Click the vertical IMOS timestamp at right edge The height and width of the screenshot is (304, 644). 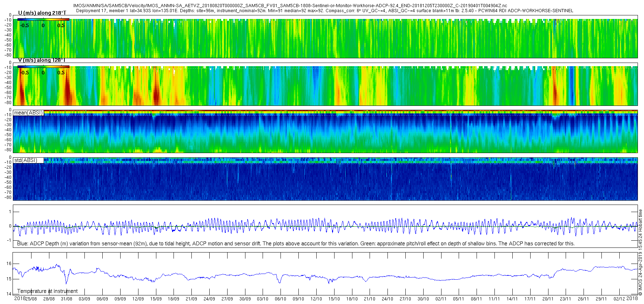[x=640, y=250]
